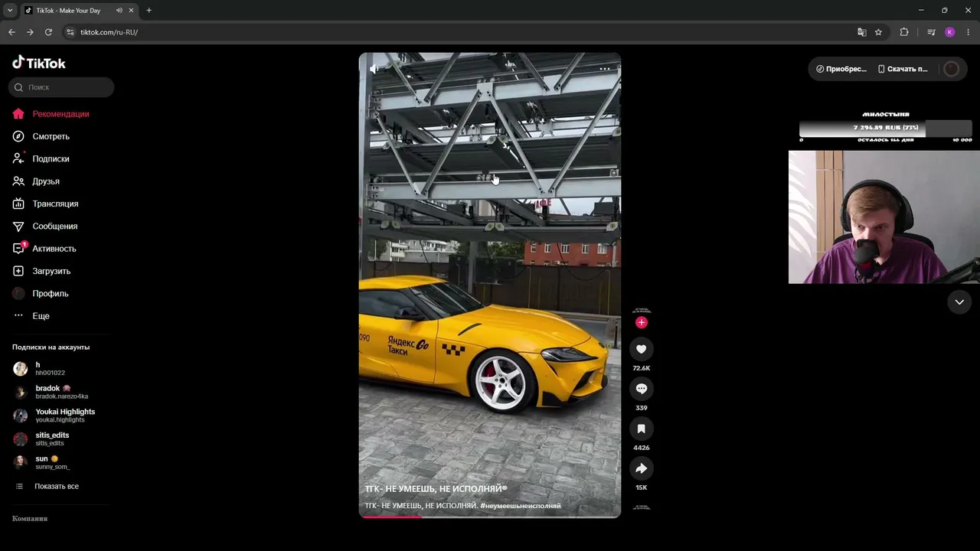Open Chrome's three-dot menu

pos(969,32)
